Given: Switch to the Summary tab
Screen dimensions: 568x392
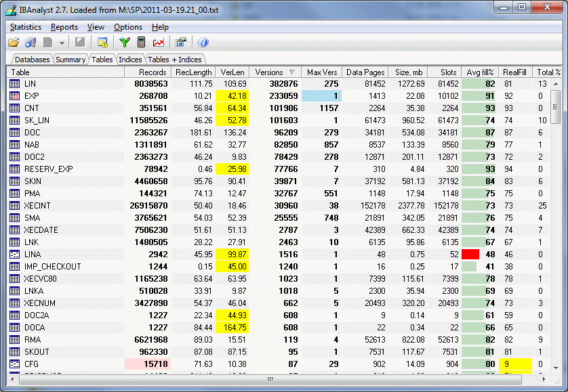Looking at the screenshot, I should point(70,60).
